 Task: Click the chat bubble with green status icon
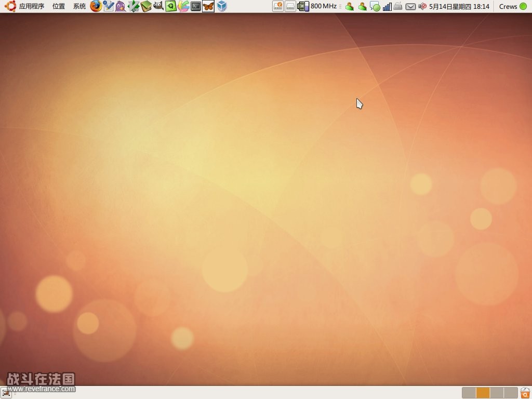point(375,6)
